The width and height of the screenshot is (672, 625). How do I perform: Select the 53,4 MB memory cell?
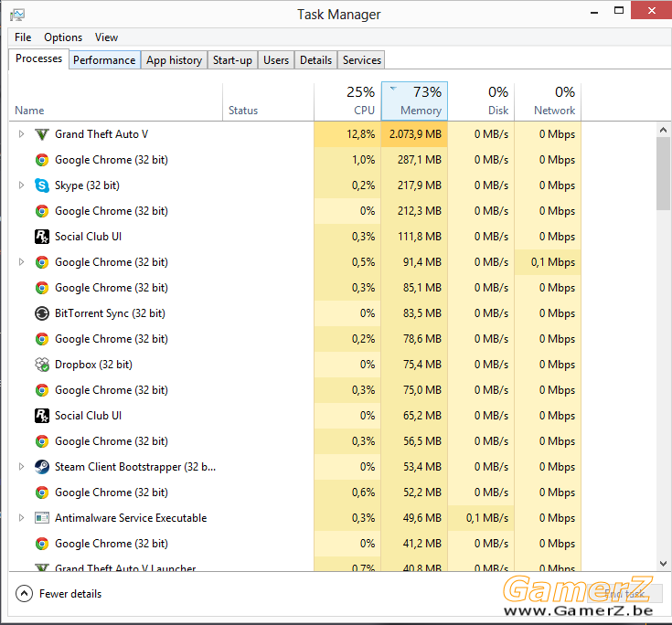coord(414,467)
